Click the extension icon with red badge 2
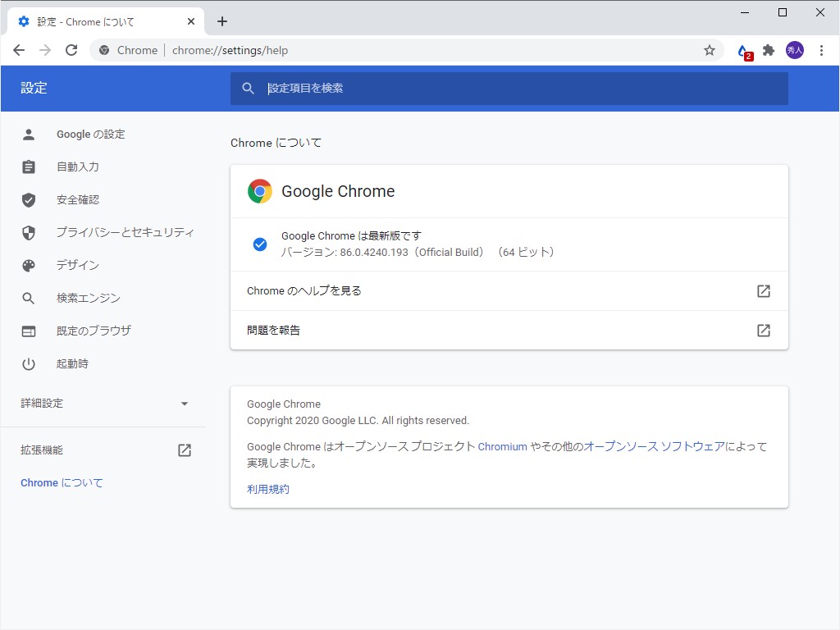Screen dimensions: 840x630 742,50
